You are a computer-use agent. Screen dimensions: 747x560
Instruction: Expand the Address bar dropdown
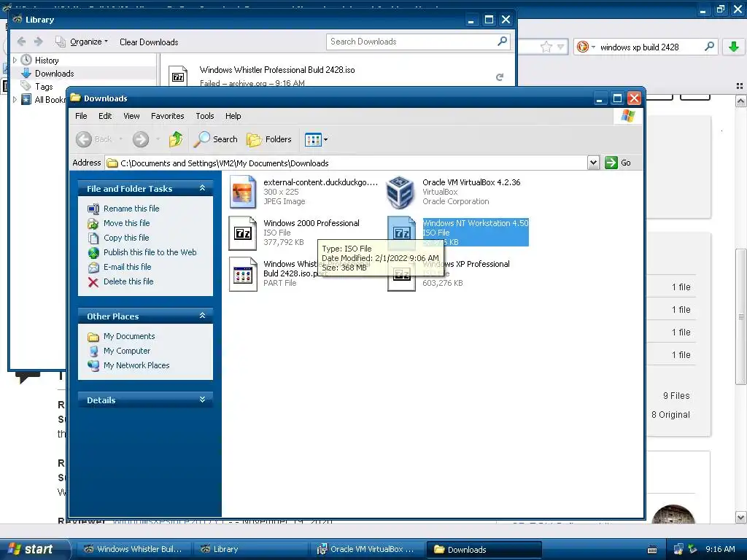[x=592, y=163]
